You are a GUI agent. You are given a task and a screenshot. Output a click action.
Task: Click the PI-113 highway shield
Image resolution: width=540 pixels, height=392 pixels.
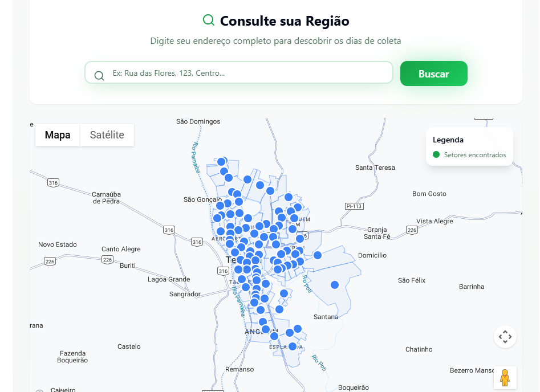point(354,206)
